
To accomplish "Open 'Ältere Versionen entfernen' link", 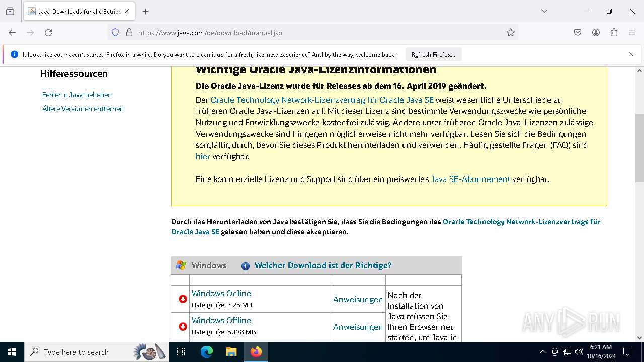I will pos(83,109).
